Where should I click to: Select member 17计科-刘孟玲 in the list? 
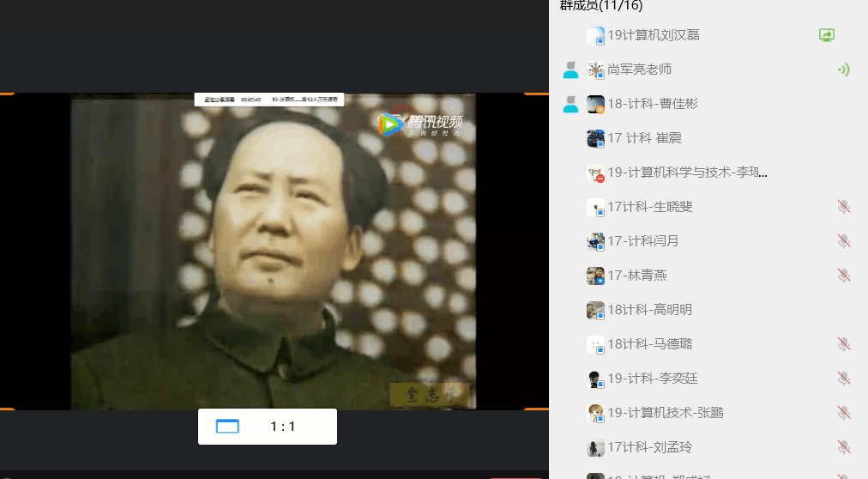click(649, 447)
